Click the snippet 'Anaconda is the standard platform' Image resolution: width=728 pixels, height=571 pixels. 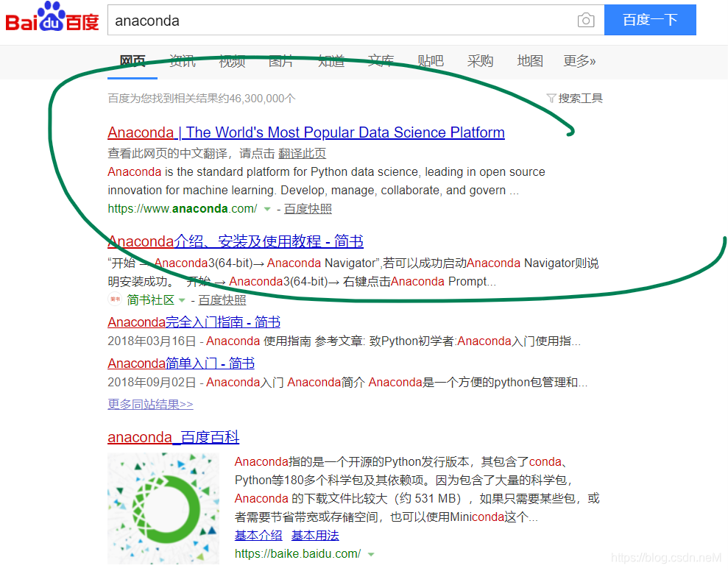(326, 181)
